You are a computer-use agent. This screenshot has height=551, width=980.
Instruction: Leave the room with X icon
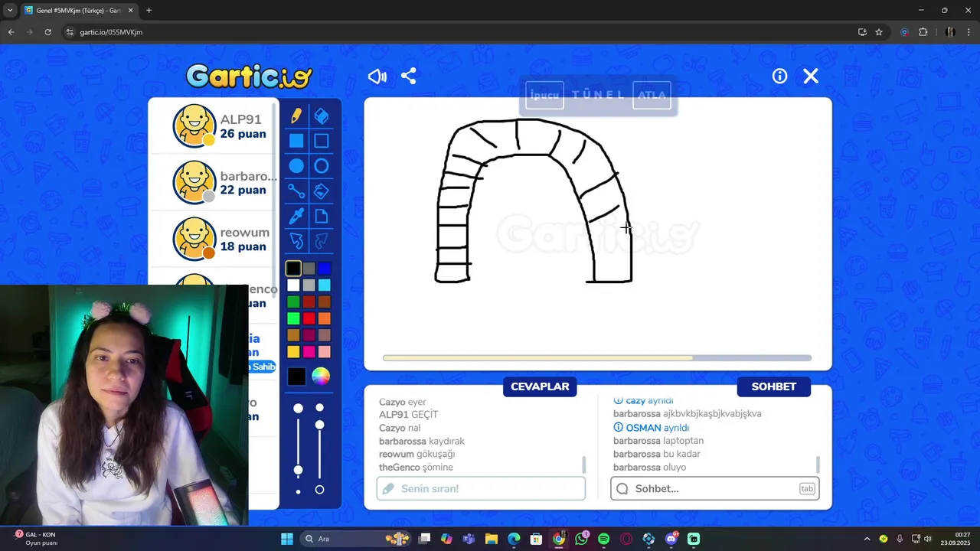[811, 77]
